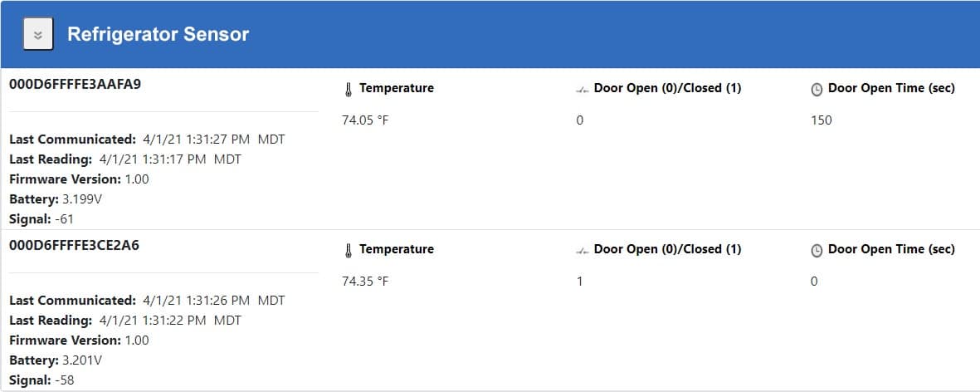The image size is (980, 392).
Task: Click first sensor's Door Open Time (sec) label
Action: pyautogui.click(x=891, y=88)
